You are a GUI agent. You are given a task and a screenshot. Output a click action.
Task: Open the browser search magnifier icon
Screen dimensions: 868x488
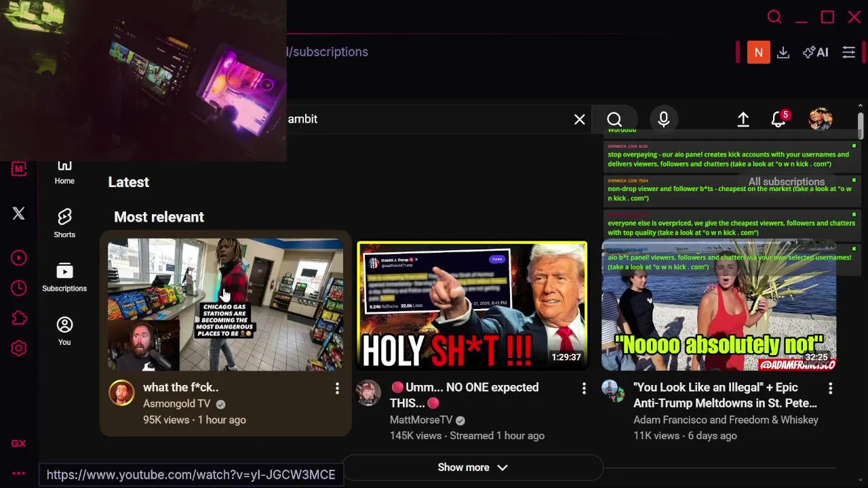(x=774, y=17)
